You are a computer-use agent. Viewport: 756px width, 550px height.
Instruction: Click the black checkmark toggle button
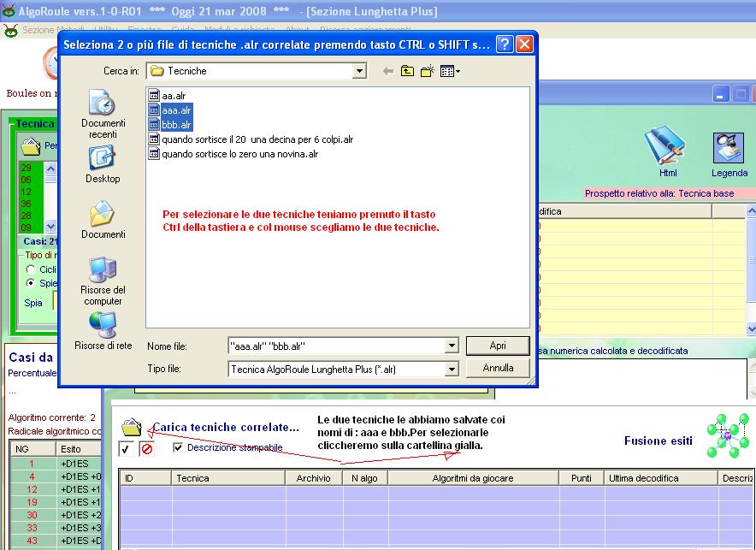coord(126,448)
